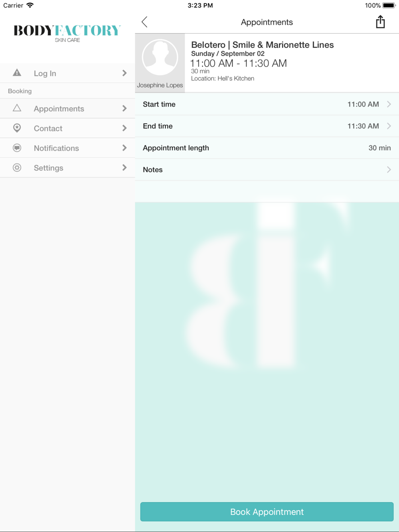Image resolution: width=399 pixels, height=532 pixels.
Task: Open Log In menu item
Action: 67,73
